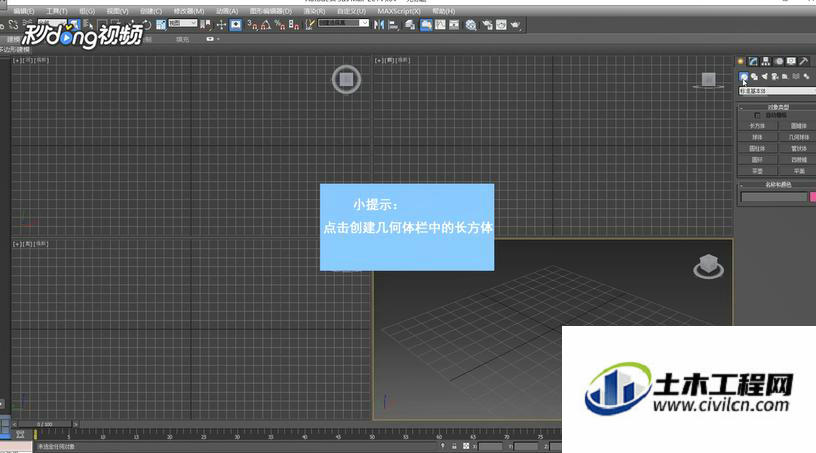
Task: Open the 图形编辑器(D) menu
Action: click(271, 11)
